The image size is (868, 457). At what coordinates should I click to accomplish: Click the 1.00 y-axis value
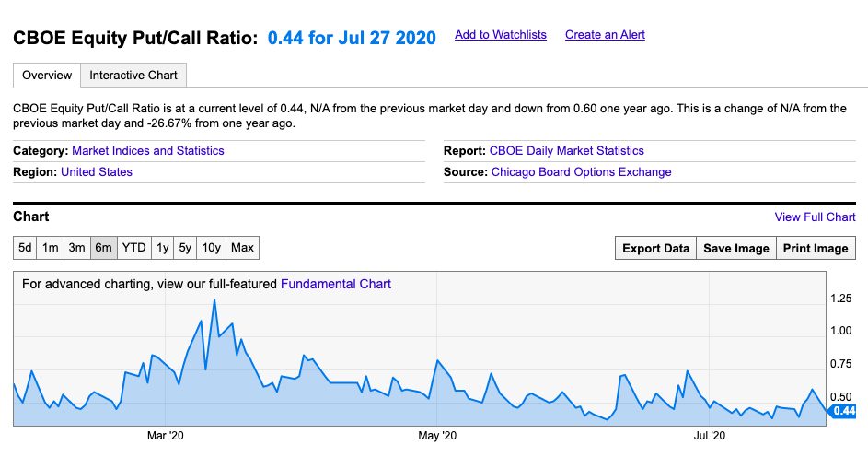click(840, 331)
